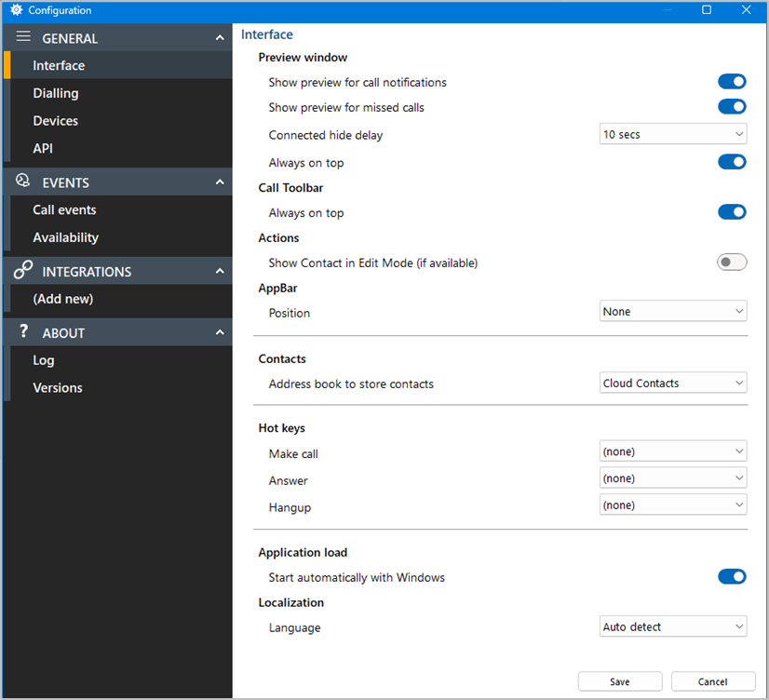
Task: Disable Show preview for call notifications
Action: click(732, 82)
